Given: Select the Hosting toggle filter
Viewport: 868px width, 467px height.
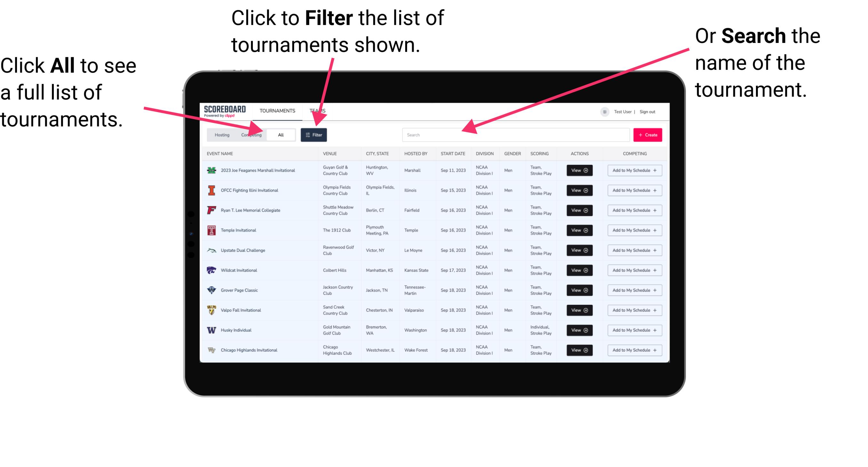Looking at the screenshot, I should click(221, 134).
